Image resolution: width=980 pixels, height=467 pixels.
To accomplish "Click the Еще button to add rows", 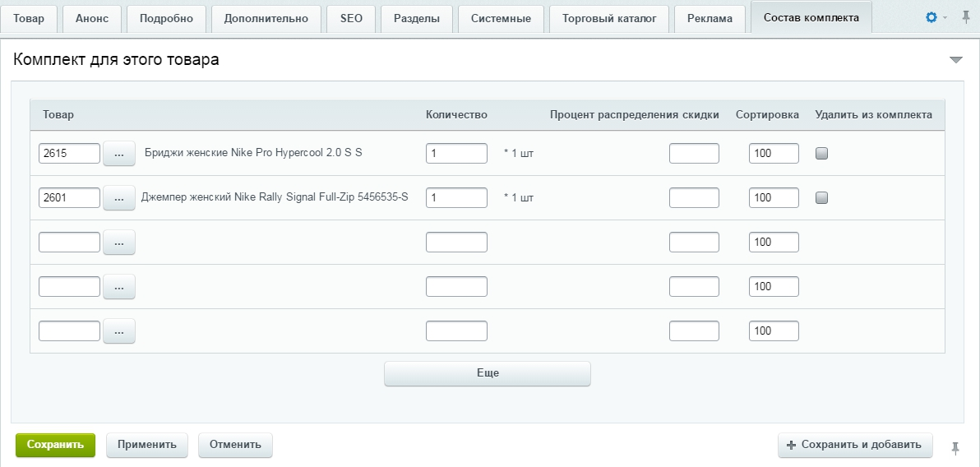I will (x=488, y=373).
